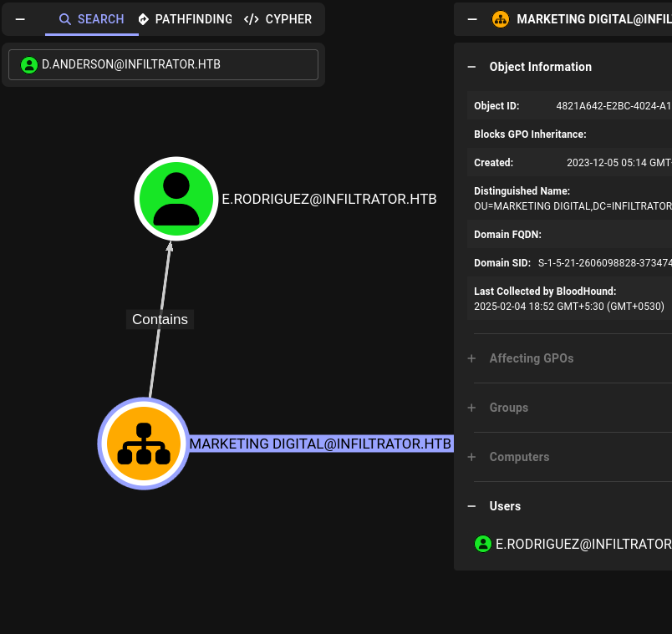Click the E.RODRIGUEZ user node icon in graph
The height and width of the screenshot is (634, 672).
176,199
